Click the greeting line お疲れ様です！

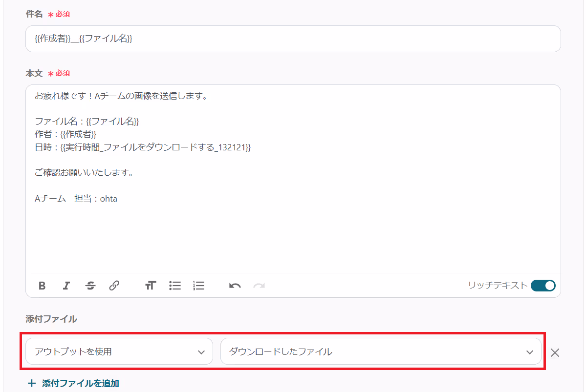[x=121, y=96]
